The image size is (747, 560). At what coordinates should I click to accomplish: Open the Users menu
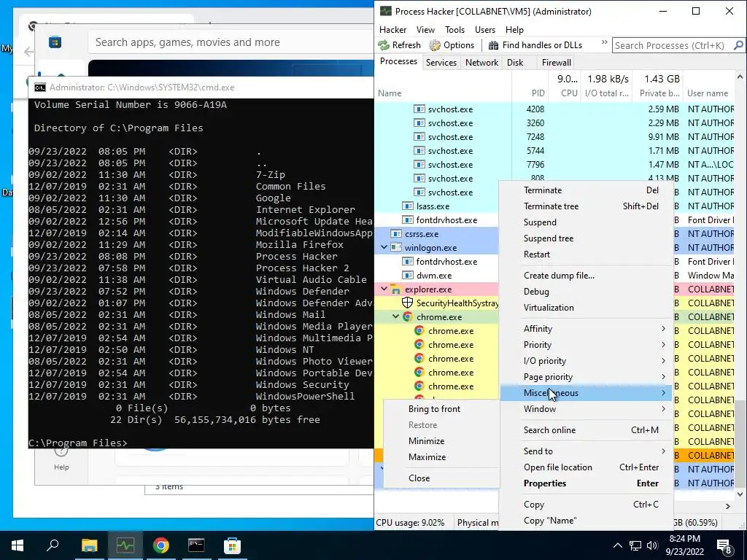point(485,29)
